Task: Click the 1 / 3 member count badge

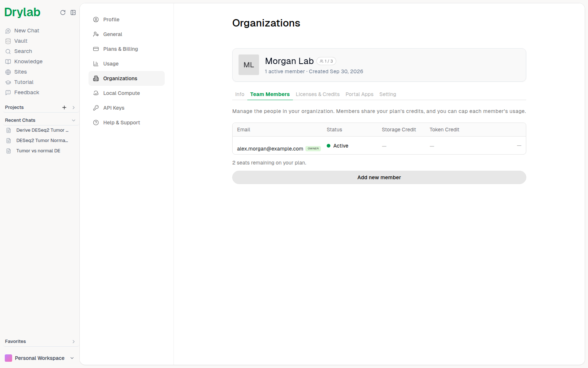Action: [x=326, y=61]
